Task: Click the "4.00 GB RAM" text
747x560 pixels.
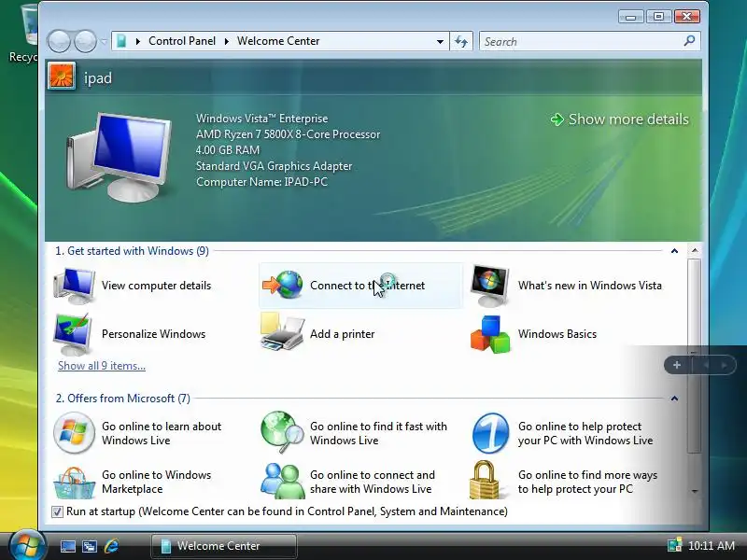Action: pyautogui.click(x=228, y=150)
